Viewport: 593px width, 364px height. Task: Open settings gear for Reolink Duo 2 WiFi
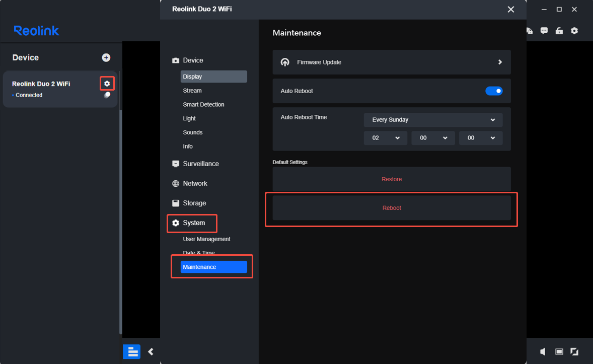point(107,83)
